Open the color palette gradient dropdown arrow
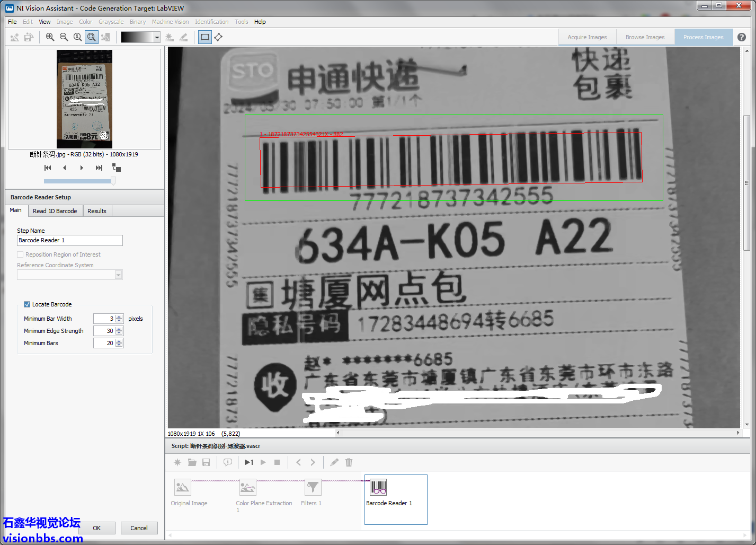The height and width of the screenshot is (545, 756). [157, 37]
